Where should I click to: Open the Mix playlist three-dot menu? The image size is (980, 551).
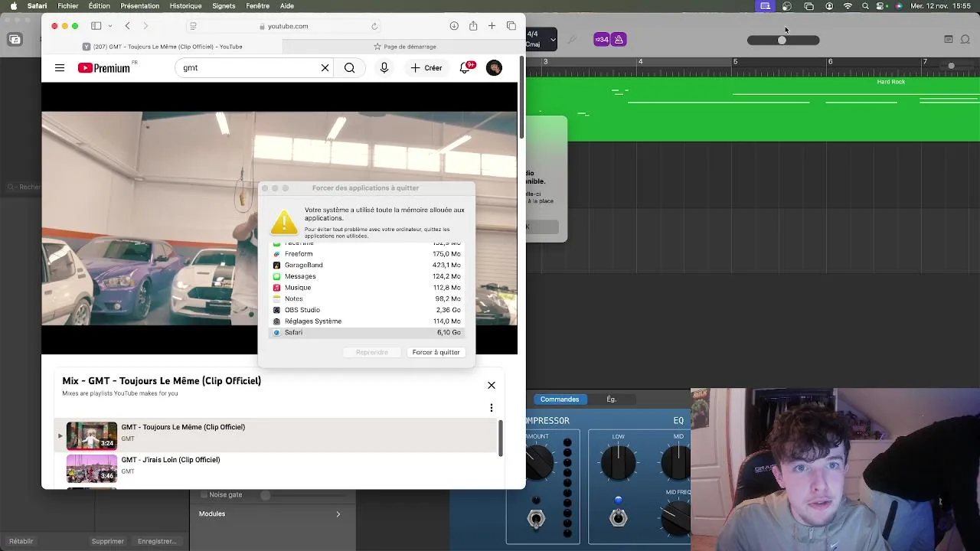pyautogui.click(x=492, y=408)
